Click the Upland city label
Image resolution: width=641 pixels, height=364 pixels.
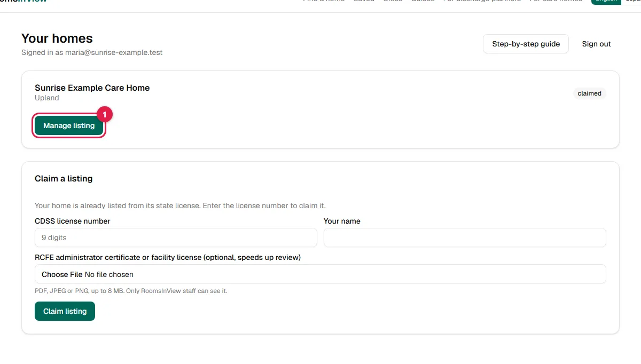[47, 98]
